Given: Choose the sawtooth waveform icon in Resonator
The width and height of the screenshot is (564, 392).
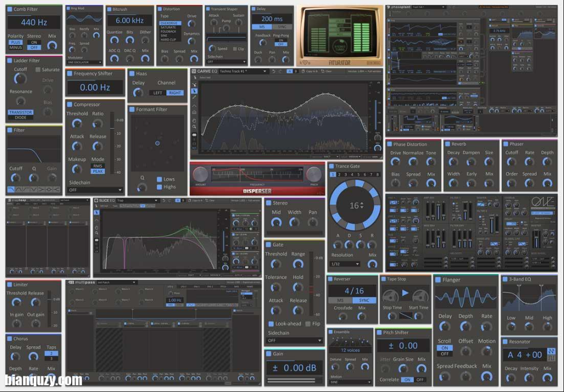Looking at the screenshot, I should point(551,351).
